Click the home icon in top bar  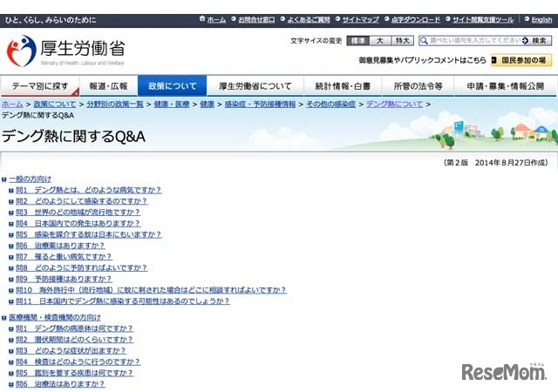click(202, 18)
